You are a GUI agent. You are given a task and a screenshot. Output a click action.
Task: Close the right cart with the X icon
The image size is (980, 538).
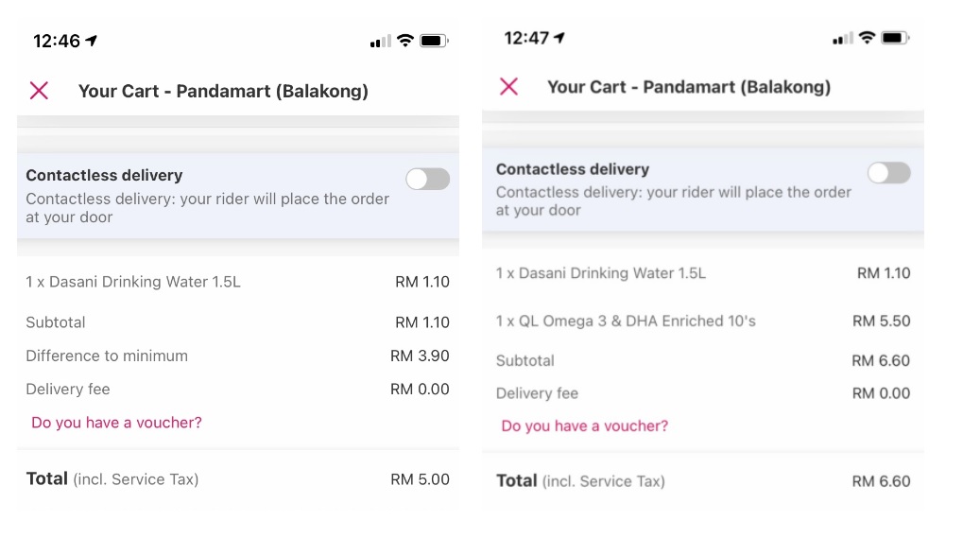(x=508, y=86)
